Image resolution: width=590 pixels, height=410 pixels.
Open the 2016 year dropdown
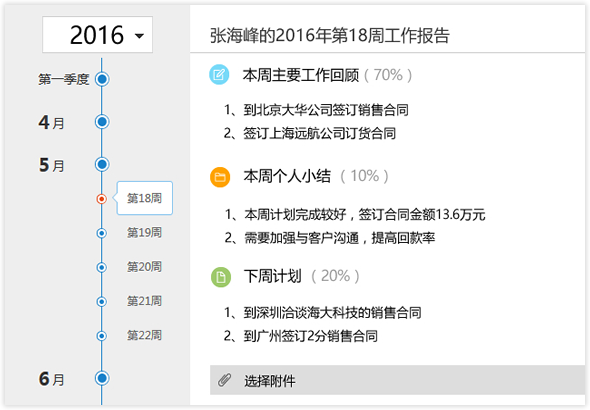point(97,35)
